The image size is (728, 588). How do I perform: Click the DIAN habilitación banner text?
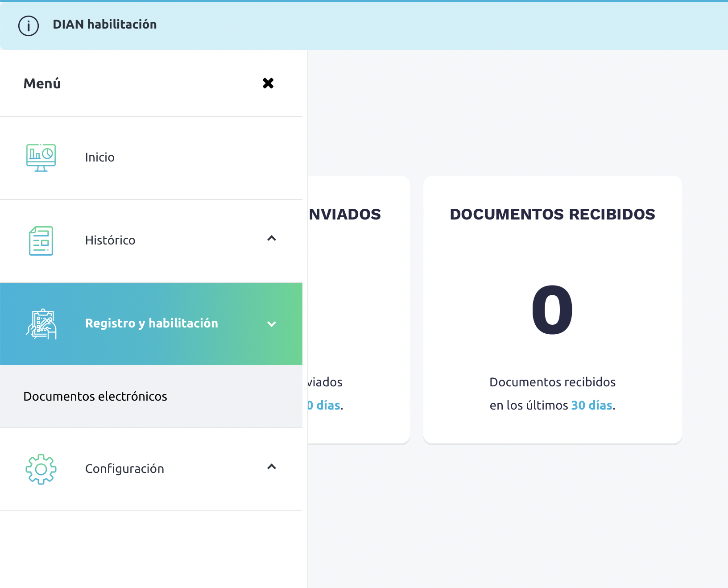coord(105,25)
